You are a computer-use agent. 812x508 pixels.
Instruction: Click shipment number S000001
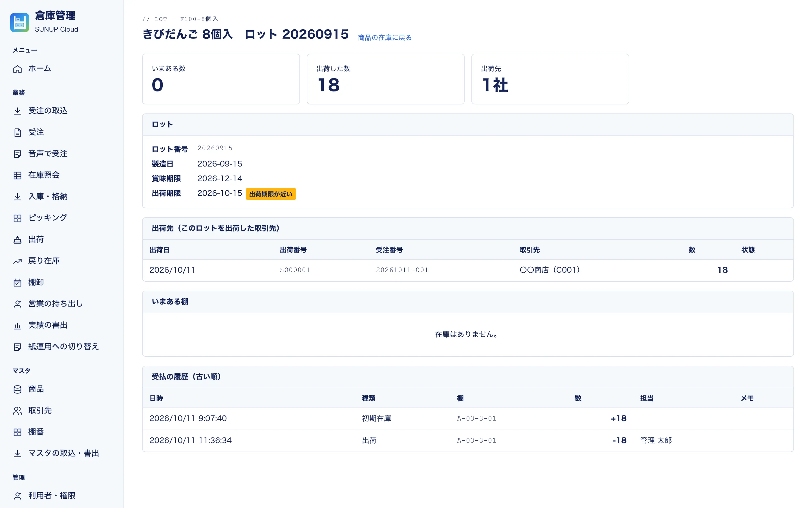[295, 270]
